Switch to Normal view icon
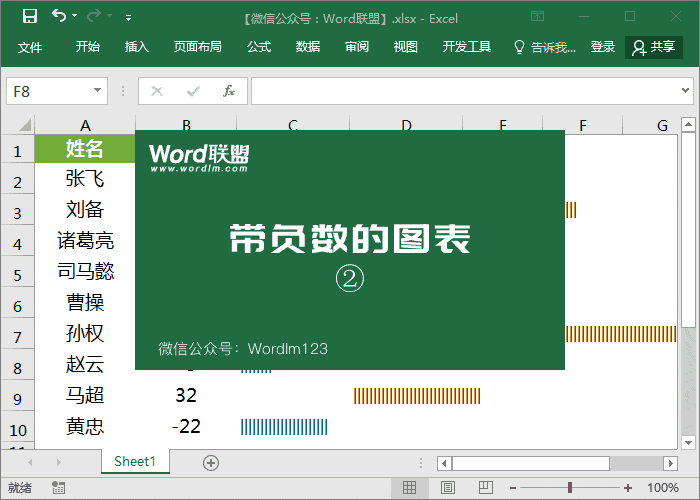Viewport: 700px width, 500px height. point(409,488)
